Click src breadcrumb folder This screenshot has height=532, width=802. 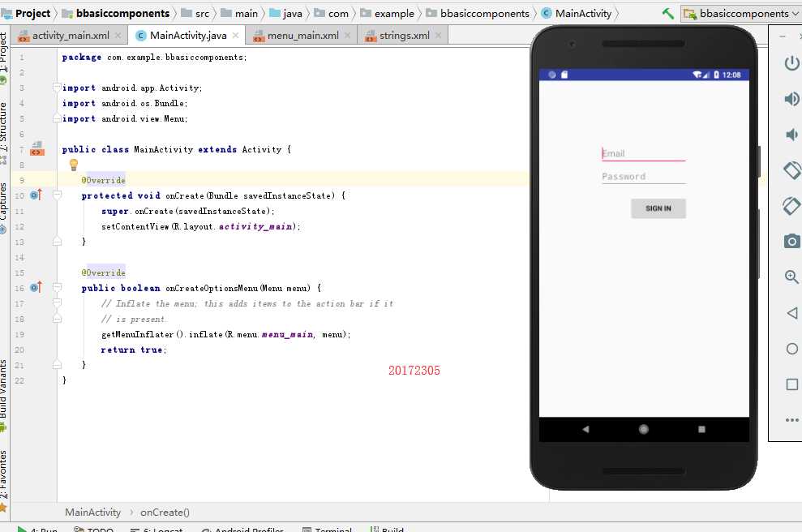195,13
